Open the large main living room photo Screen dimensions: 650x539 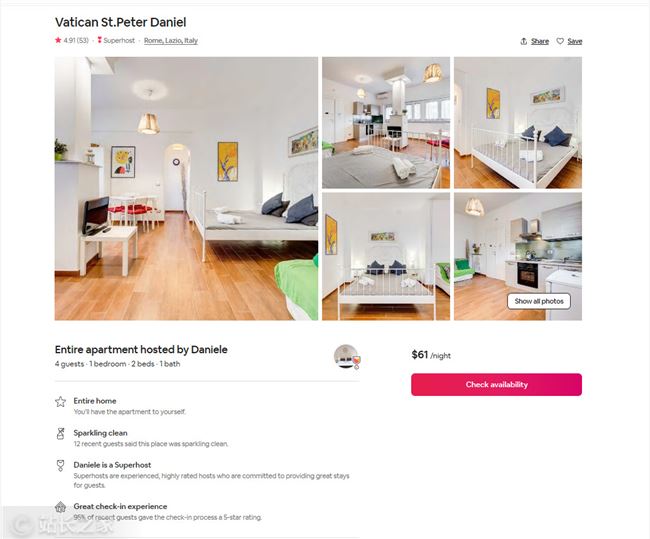pos(186,189)
